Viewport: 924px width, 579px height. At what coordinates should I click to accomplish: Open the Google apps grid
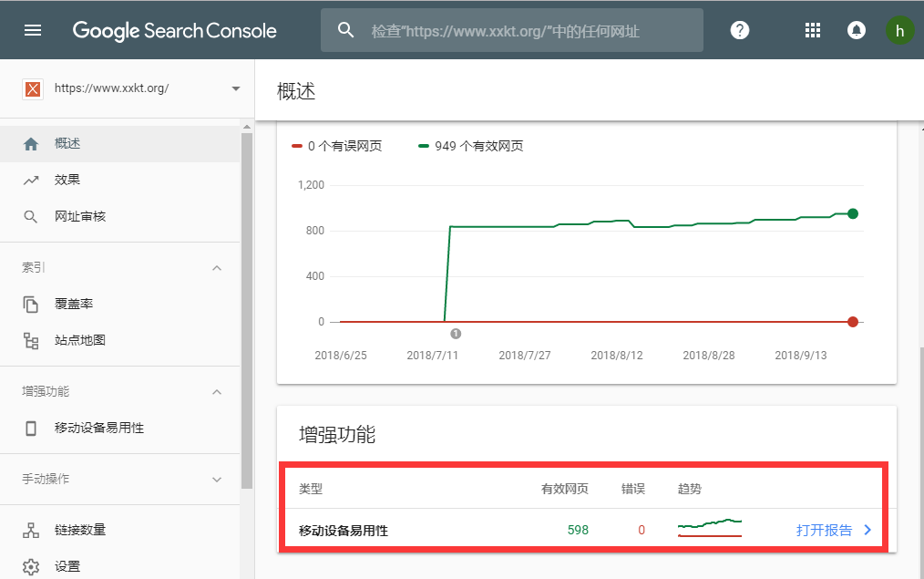813,30
